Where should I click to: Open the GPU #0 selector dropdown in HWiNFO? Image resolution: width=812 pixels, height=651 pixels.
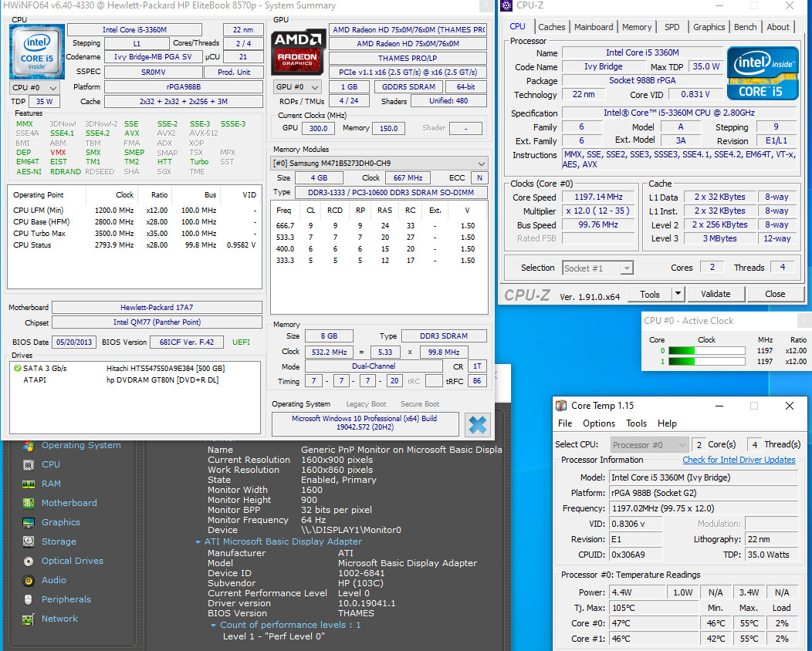297,87
